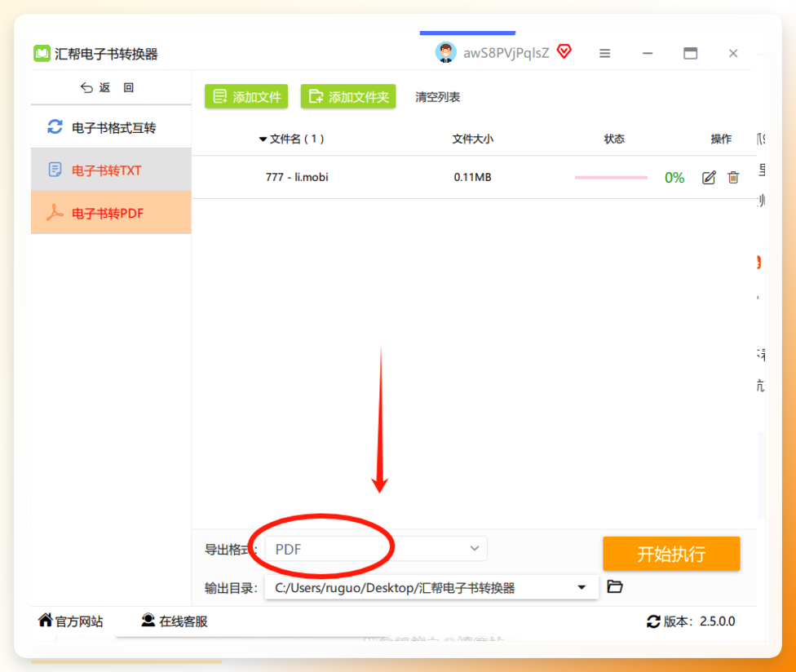Screen dimensions: 796x672
Task: Click the 文件大小 column header
Action: (x=473, y=139)
